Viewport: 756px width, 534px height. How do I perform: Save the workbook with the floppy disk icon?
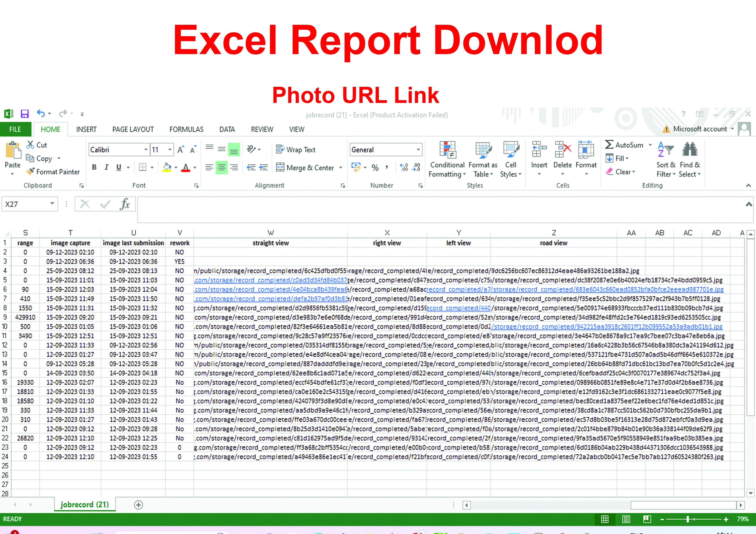tap(25, 114)
